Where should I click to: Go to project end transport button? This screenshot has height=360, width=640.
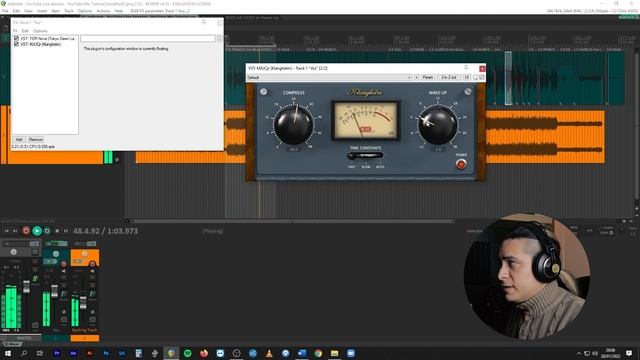click(15, 231)
